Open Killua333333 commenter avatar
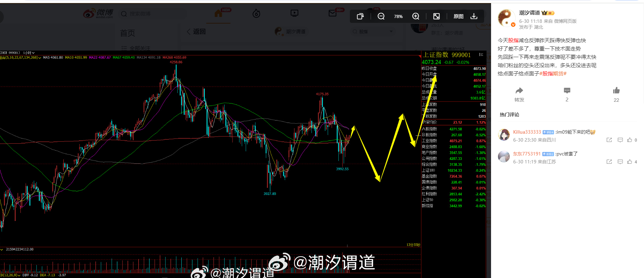Viewport: 644px width, 278px height. [x=504, y=135]
